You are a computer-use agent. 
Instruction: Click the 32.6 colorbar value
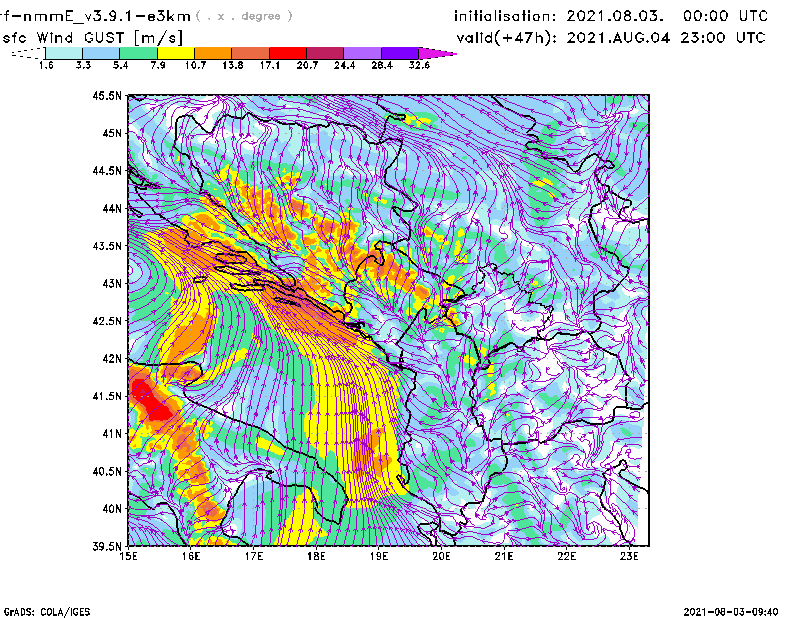click(x=419, y=65)
